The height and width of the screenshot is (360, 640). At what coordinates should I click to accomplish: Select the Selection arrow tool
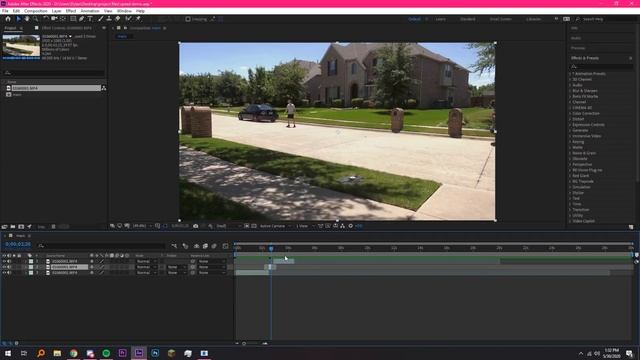(18, 19)
